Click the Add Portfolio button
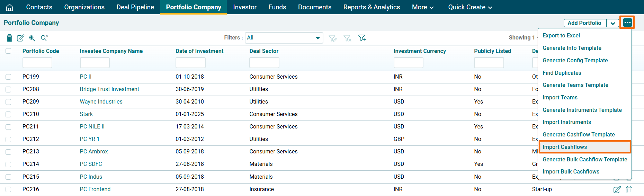This screenshot has width=644, height=196. pyautogui.click(x=584, y=23)
